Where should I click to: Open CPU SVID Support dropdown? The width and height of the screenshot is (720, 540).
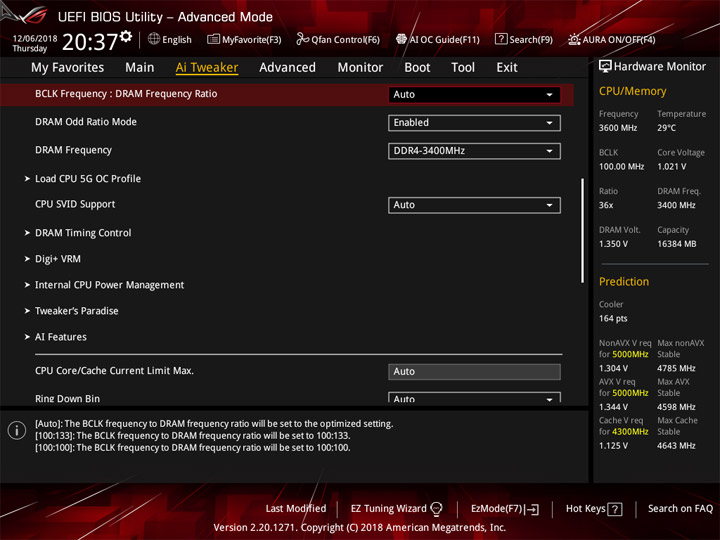474,205
